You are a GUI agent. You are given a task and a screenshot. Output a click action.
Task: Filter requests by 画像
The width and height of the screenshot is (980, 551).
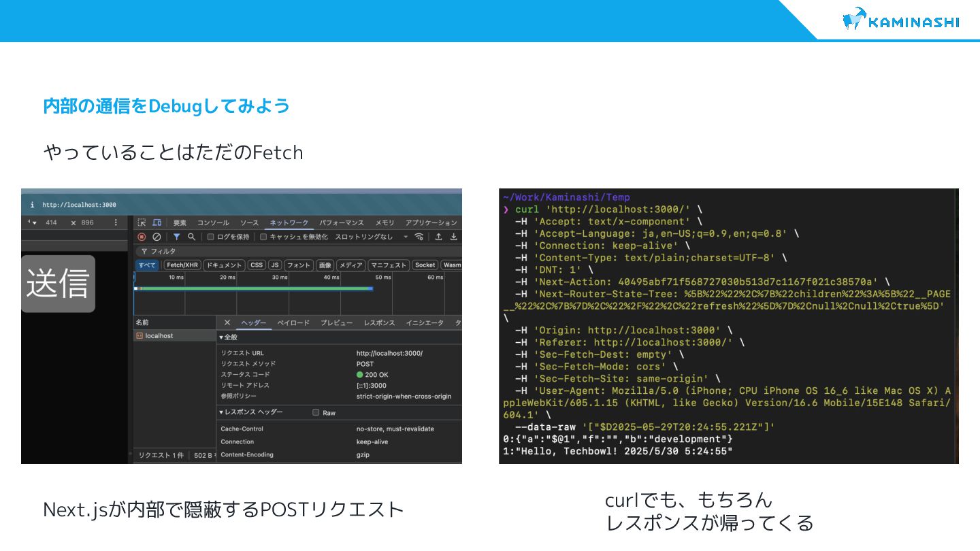tap(325, 265)
